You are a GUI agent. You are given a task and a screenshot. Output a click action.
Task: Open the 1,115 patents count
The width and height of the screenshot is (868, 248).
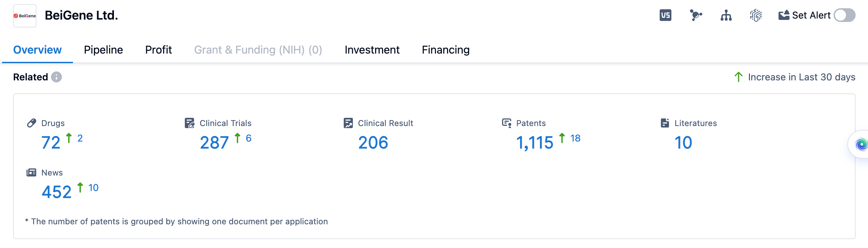[x=534, y=143]
